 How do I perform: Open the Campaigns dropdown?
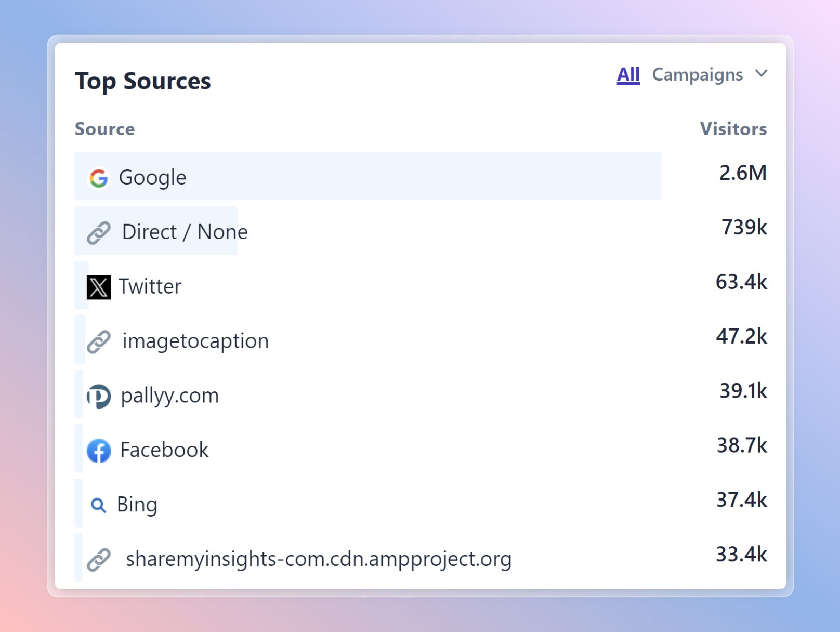(697, 75)
